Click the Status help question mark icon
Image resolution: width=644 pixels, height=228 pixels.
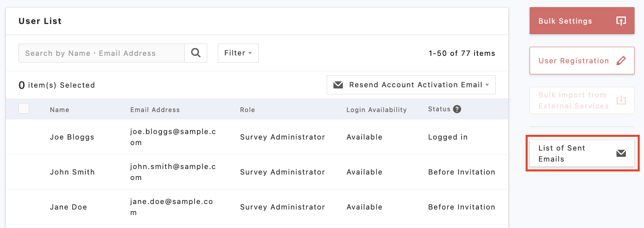click(457, 109)
